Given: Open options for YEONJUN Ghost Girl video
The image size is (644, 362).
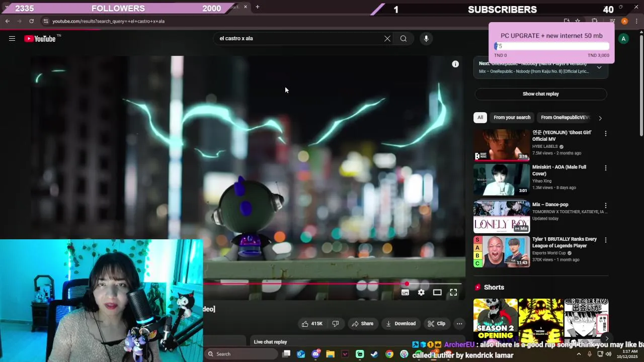Looking at the screenshot, I should click(605, 134).
